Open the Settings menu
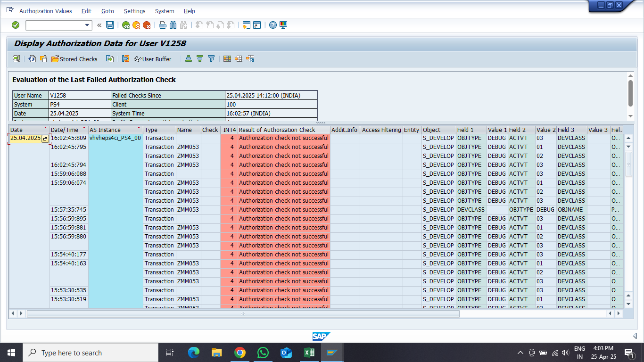This screenshot has width=644, height=362. click(134, 11)
